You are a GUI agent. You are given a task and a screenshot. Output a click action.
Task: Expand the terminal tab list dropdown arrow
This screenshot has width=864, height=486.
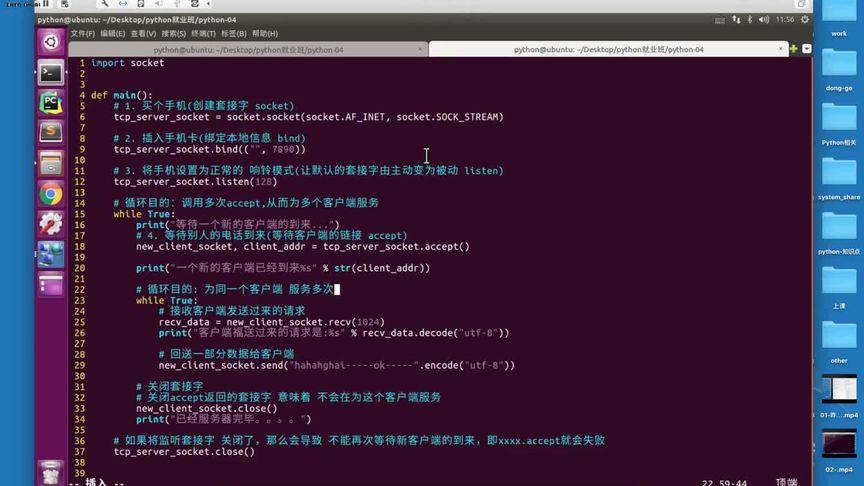click(807, 49)
